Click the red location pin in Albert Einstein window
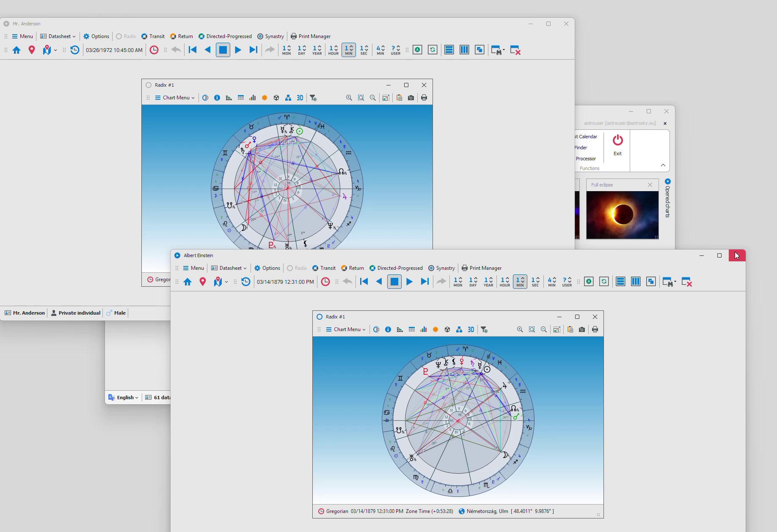Image resolution: width=777 pixels, height=532 pixels. coord(203,282)
